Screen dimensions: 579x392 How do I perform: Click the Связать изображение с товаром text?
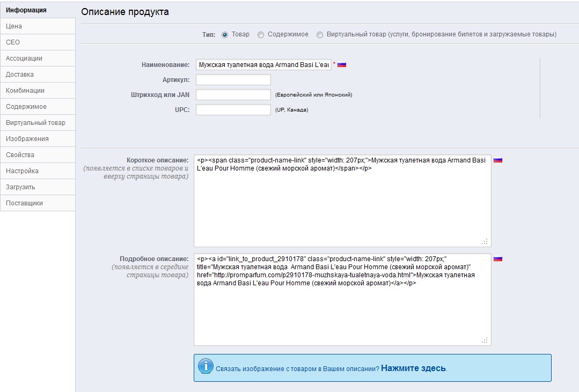297,369
